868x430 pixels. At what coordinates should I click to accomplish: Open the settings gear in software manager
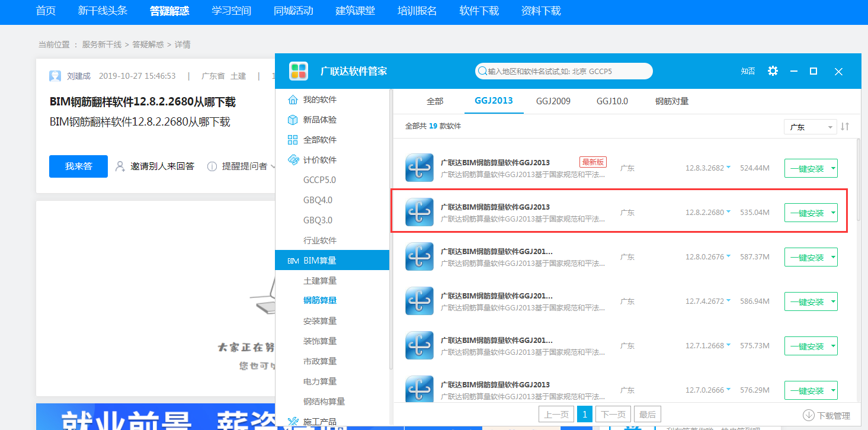click(x=773, y=71)
